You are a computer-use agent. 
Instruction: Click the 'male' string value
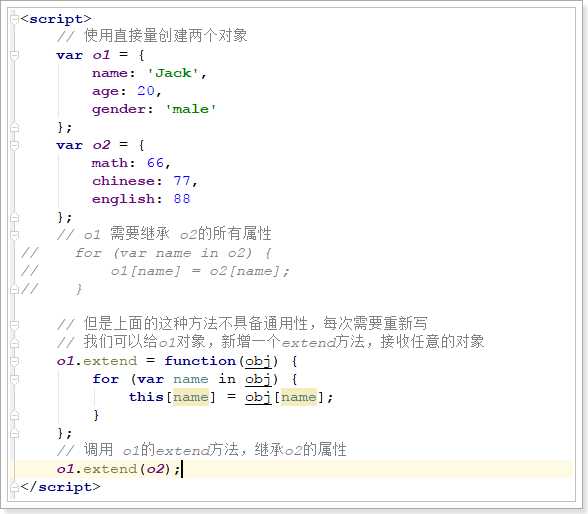pyautogui.click(x=190, y=109)
